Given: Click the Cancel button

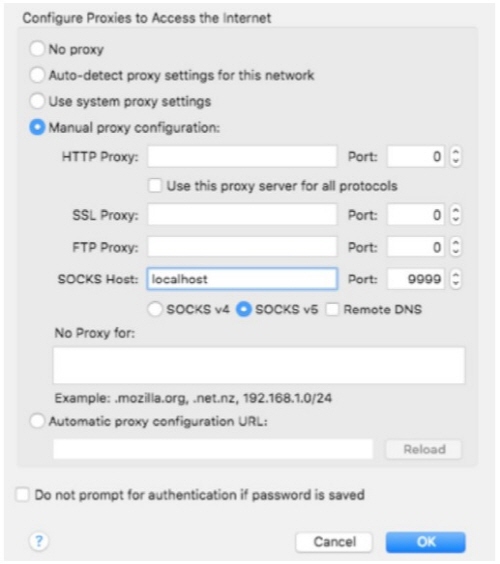Looking at the screenshot, I should tap(334, 542).
